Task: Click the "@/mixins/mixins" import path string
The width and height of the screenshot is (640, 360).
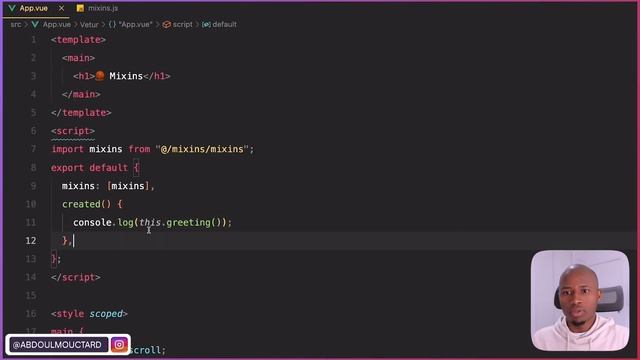Action: pos(202,149)
